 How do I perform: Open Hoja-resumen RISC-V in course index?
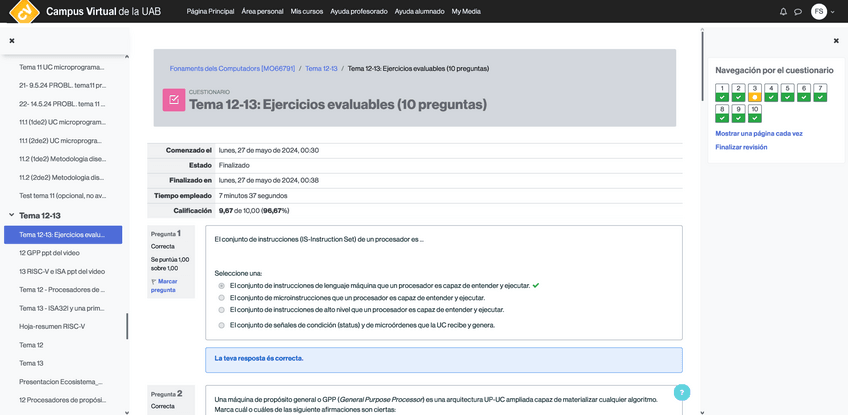click(52, 326)
